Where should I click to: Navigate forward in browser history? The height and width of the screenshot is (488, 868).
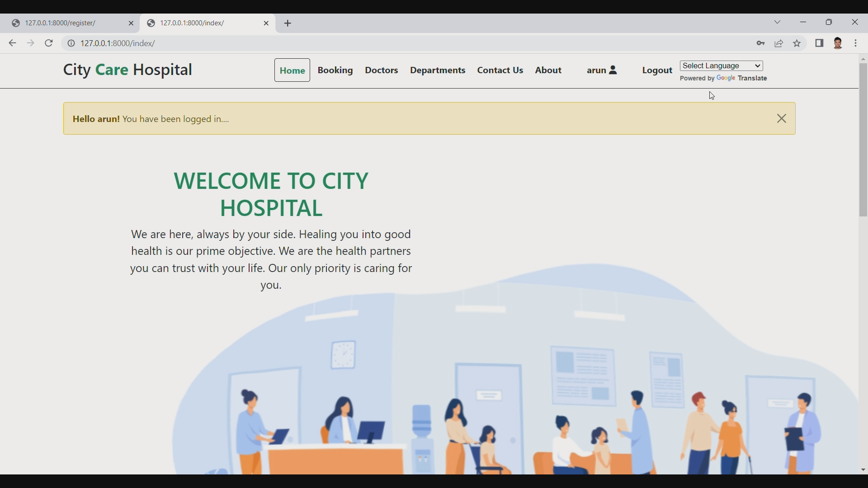(30, 43)
